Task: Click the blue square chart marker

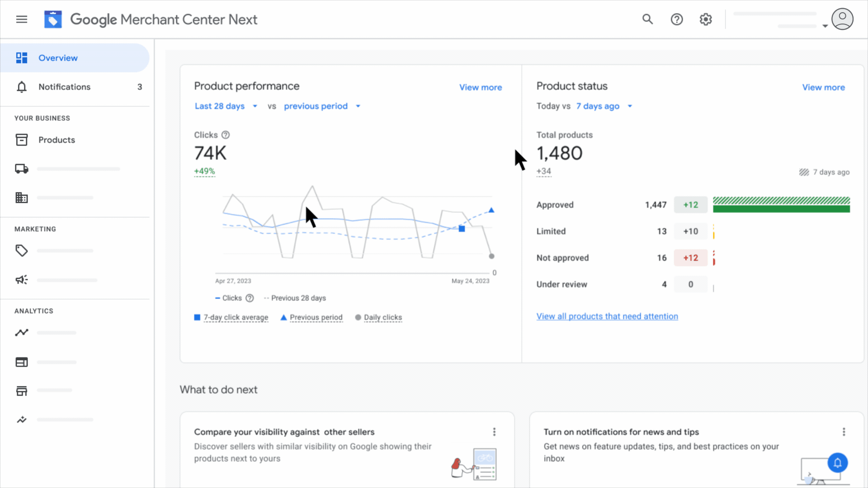Action: coord(462,229)
